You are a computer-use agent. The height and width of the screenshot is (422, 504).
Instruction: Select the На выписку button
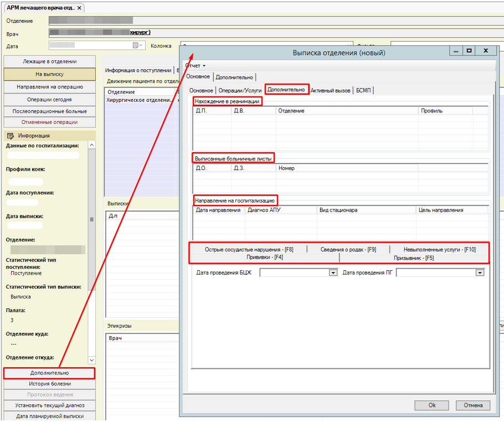(49, 74)
